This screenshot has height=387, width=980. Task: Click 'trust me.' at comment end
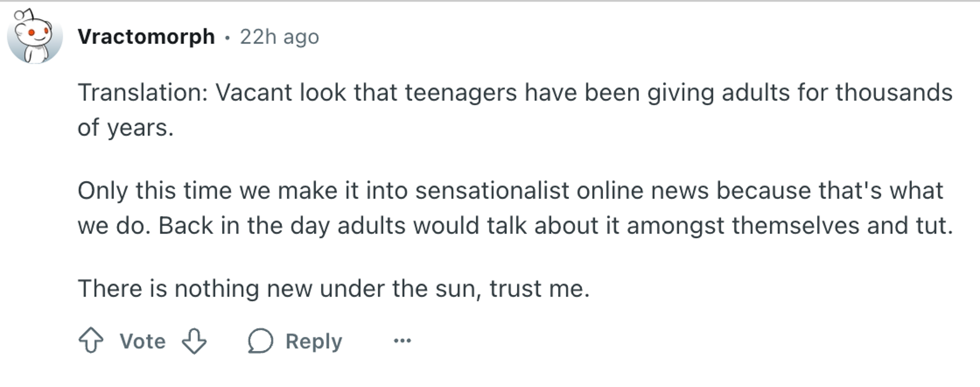tap(539, 289)
